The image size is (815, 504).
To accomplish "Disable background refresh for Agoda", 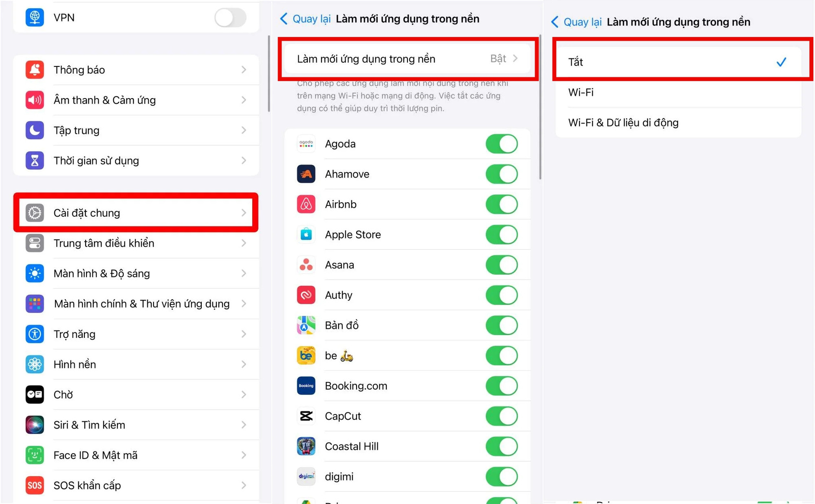I will [x=501, y=144].
